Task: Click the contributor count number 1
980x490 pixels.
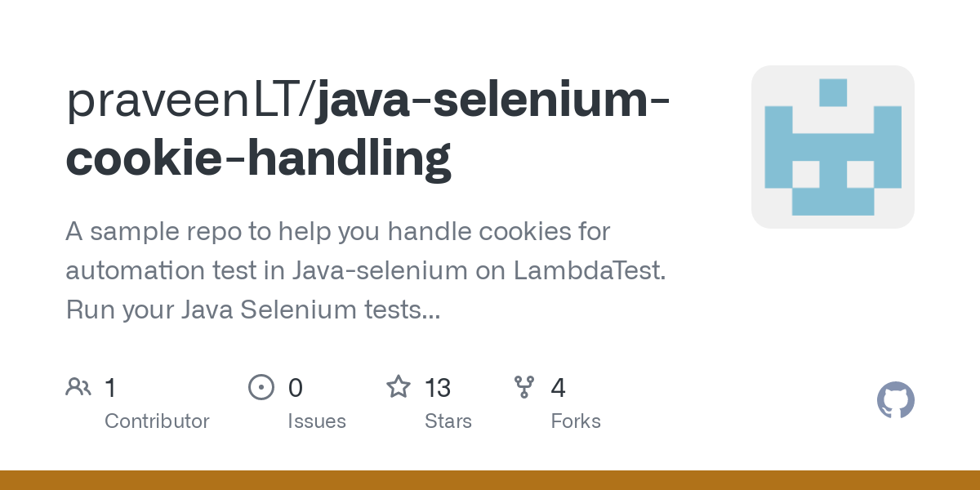Action: pos(110,387)
